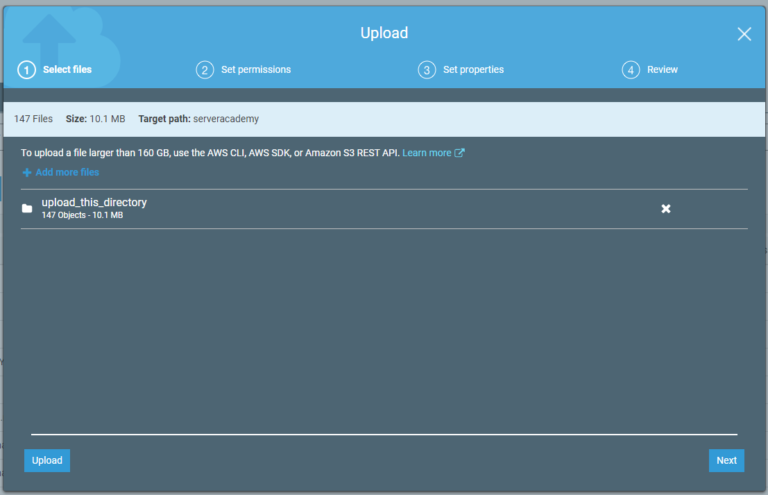
Task: Click the step 4 number circle
Action: pyautogui.click(x=631, y=70)
